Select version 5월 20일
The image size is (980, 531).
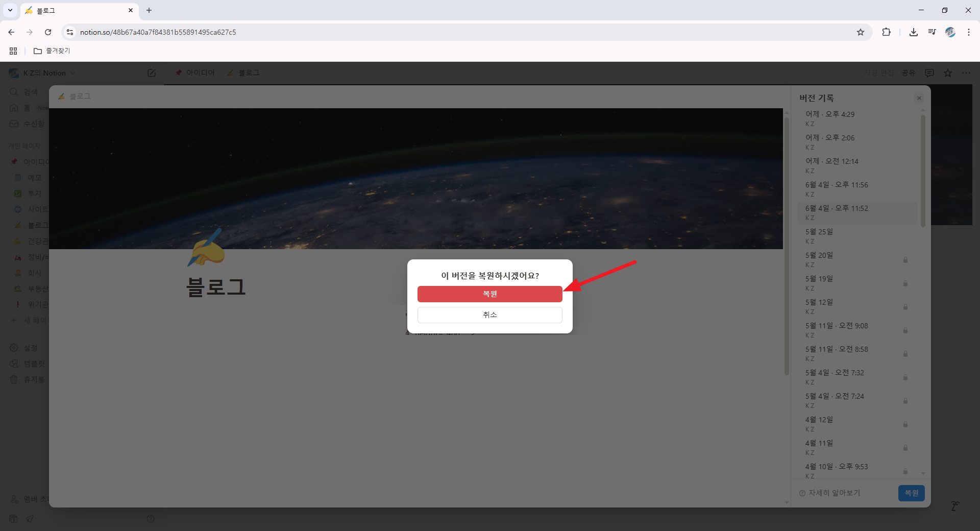857,259
